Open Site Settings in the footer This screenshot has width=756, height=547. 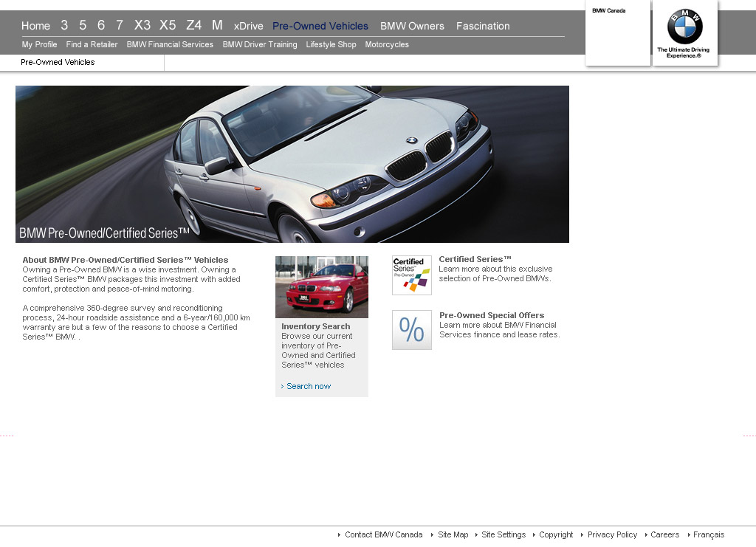click(504, 534)
